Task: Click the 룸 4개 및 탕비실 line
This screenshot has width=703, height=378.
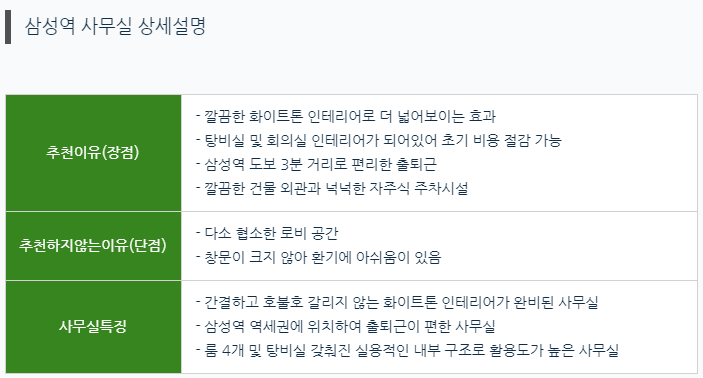Action: [x=407, y=350]
